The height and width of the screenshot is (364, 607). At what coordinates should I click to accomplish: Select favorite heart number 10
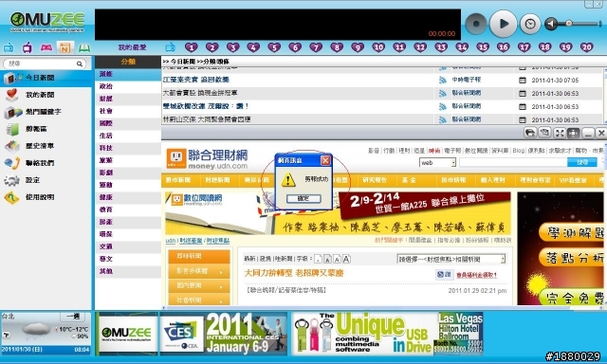click(378, 47)
